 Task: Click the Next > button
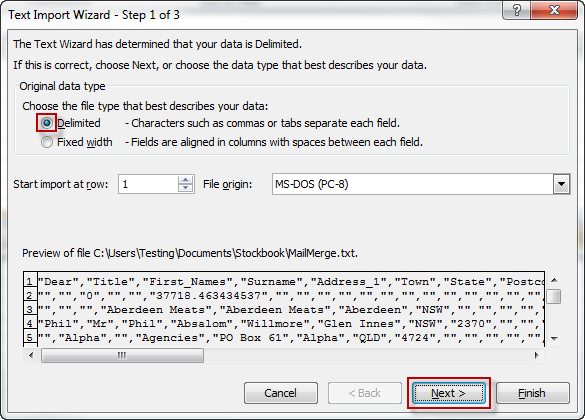448,393
